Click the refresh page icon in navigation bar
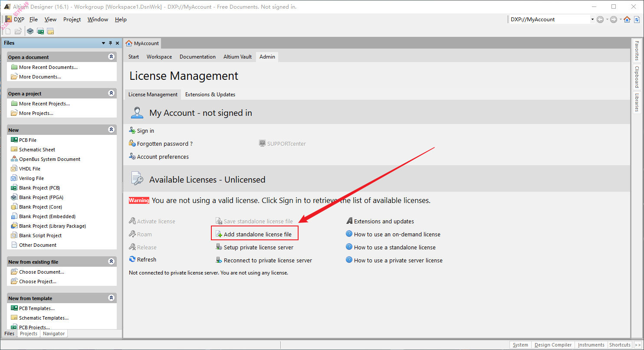Screen dimensions: 644x350 637,20
